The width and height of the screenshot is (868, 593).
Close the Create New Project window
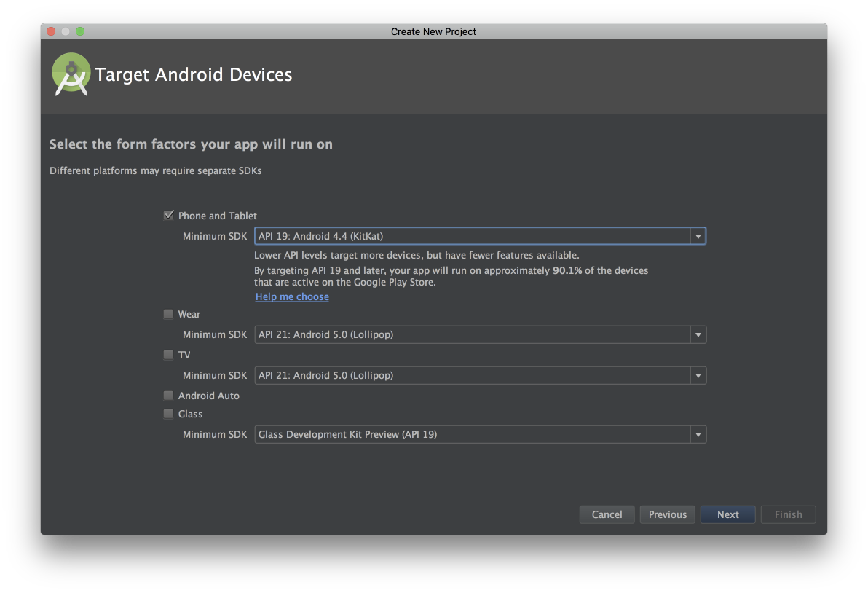tap(51, 31)
